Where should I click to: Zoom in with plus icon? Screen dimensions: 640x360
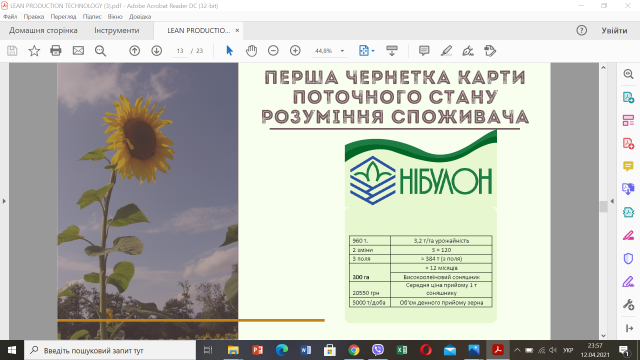295,51
